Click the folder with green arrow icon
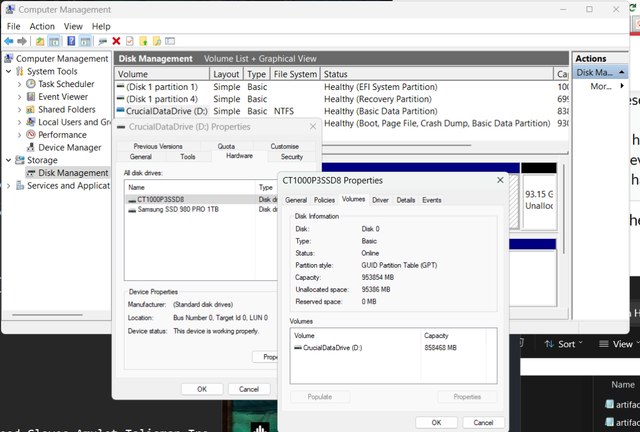This screenshot has height=432, width=640. [x=143, y=41]
